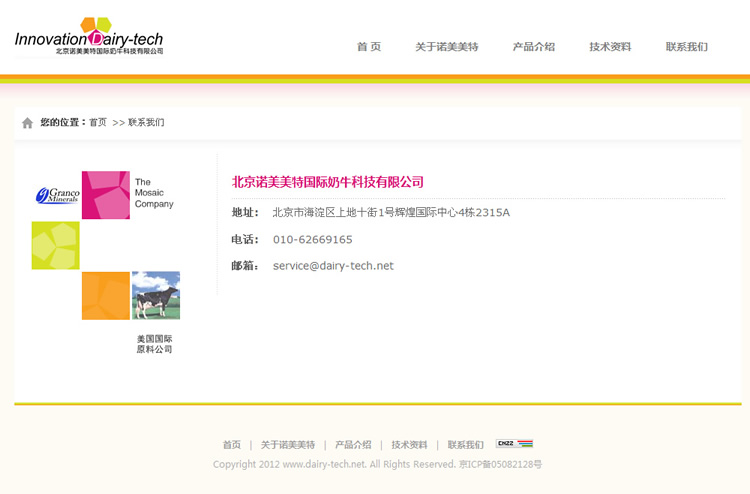Click the footer 联系我们 link
Viewport: 750px width, 494px height.
[465, 445]
